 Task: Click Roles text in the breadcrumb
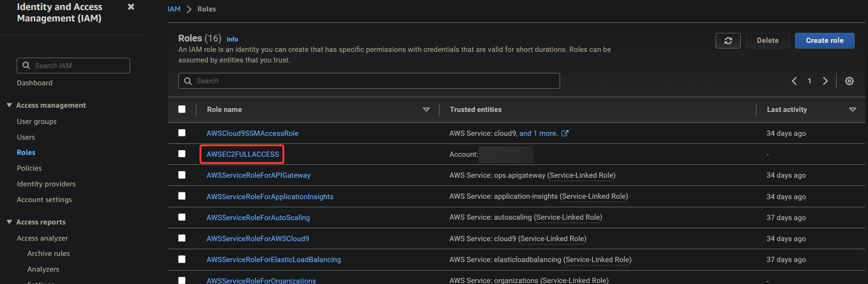[207, 9]
